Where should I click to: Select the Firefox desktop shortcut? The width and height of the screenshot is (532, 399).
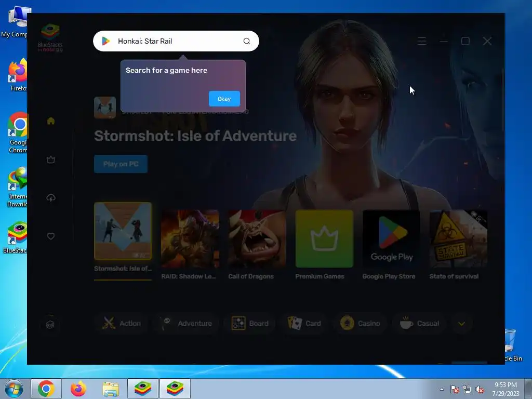pyautogui.click(x=18, y=75)
